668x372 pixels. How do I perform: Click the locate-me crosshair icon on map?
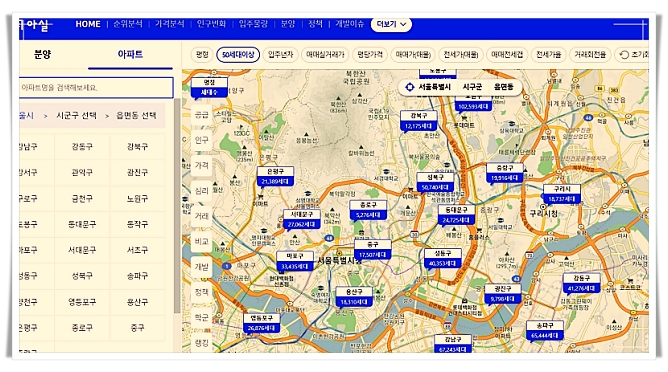pos(409,87)
